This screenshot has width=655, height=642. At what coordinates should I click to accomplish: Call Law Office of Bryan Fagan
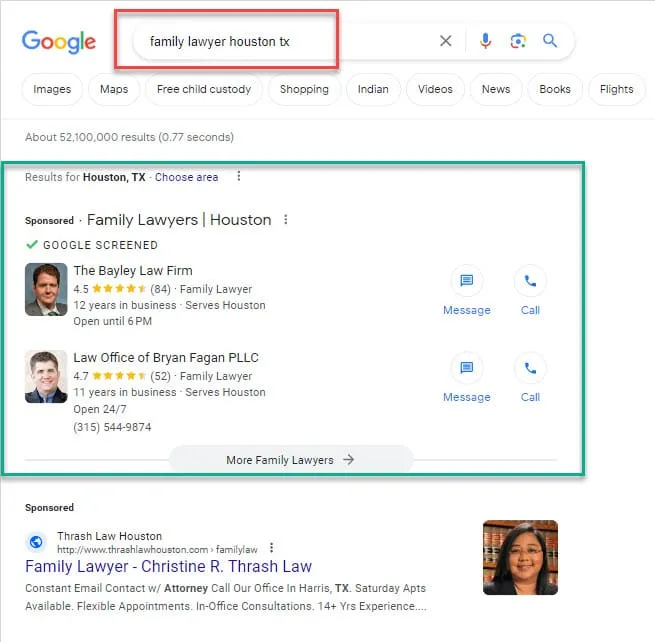point(530,378)
